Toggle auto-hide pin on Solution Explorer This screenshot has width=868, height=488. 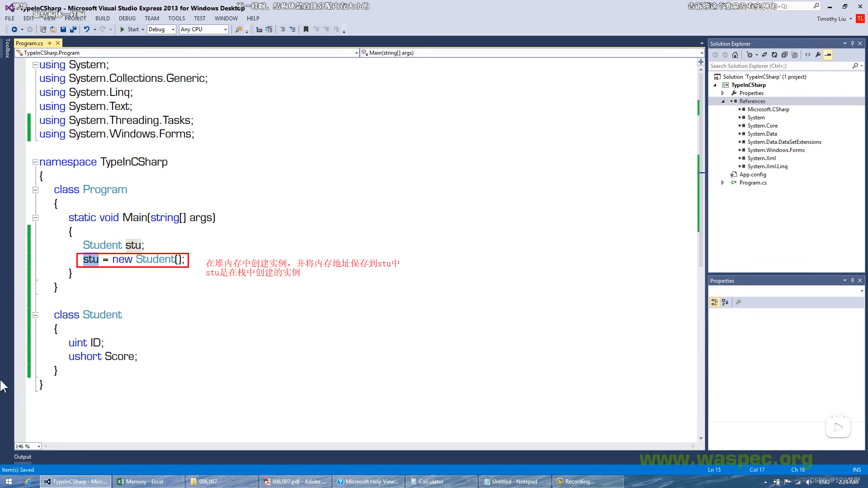click(x=852, y=43)
